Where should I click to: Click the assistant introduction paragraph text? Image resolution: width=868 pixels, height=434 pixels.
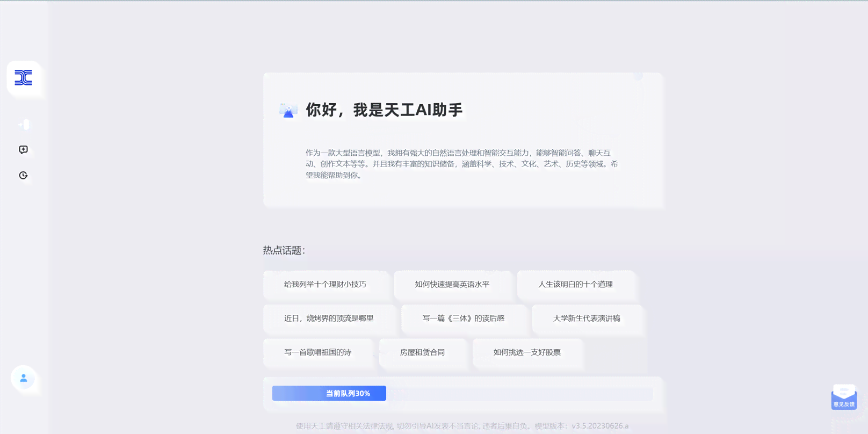point(462,164)
